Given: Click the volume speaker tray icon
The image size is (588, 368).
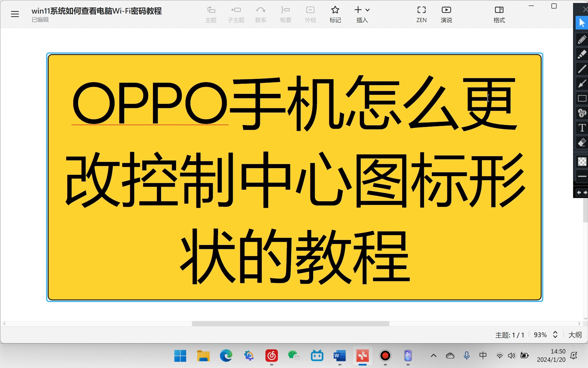Looking at the screenshot, I should pyautogui.click(x=511, y=356).
